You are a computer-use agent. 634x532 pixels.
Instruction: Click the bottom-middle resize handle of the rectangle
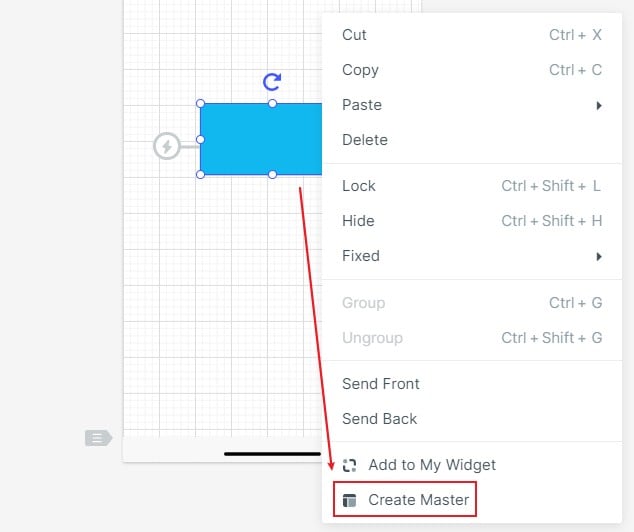pyautogui.click(x=272, y=175)
